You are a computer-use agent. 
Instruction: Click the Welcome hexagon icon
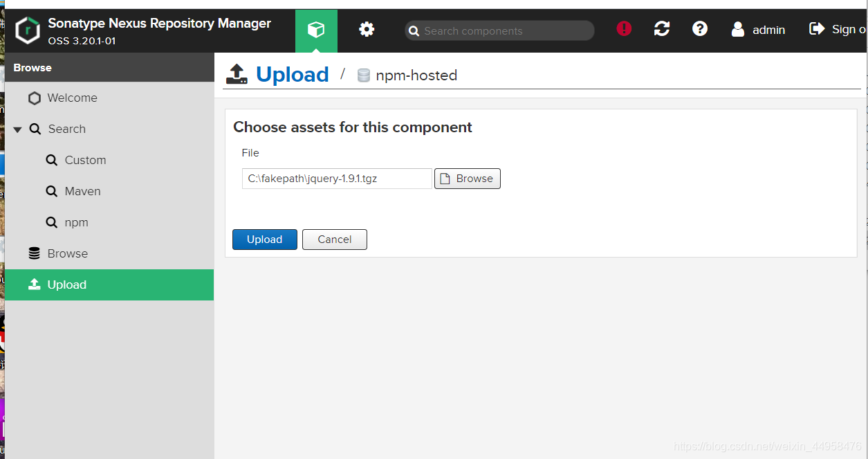(x=34, y=98)
